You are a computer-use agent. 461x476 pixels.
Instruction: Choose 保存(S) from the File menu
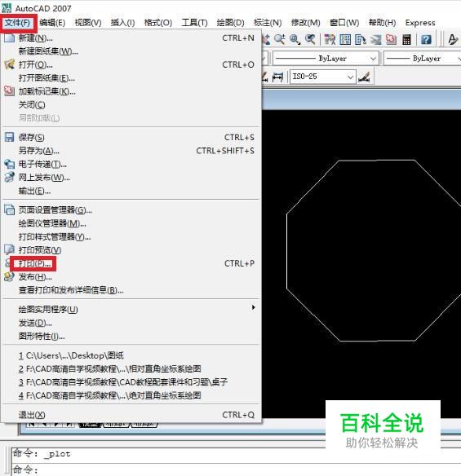tap(130, 137)
